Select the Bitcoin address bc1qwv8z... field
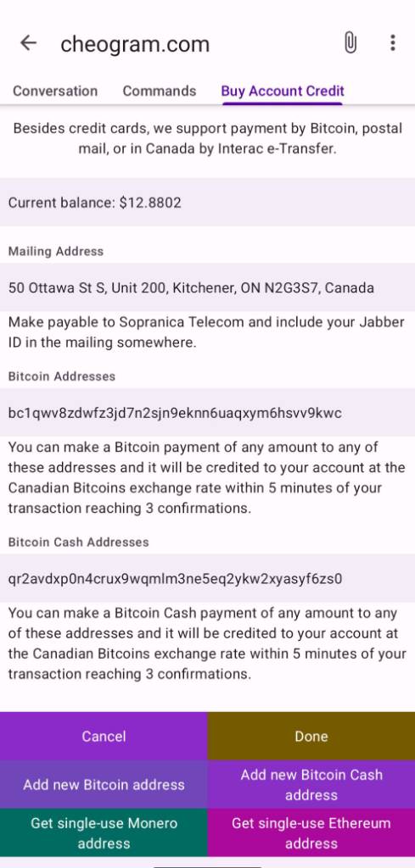Viewport: 415px width, 868px height. tap(207, 413)
